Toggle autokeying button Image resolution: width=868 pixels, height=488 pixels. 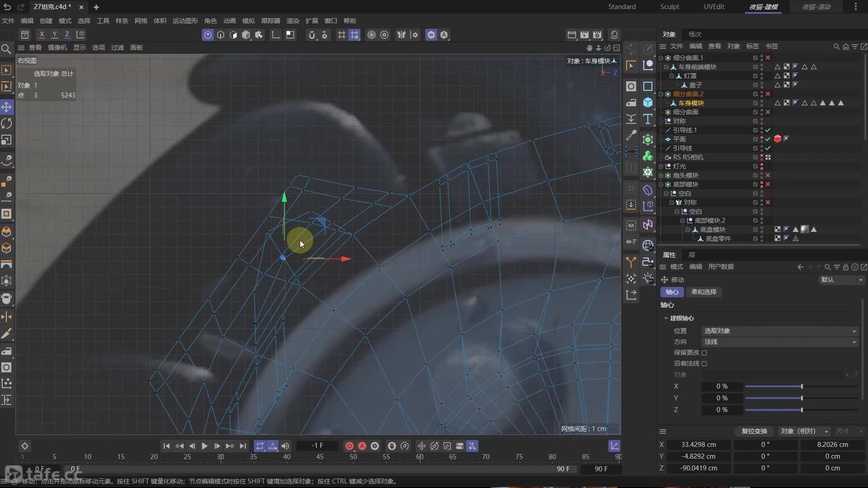coord(362,446)
